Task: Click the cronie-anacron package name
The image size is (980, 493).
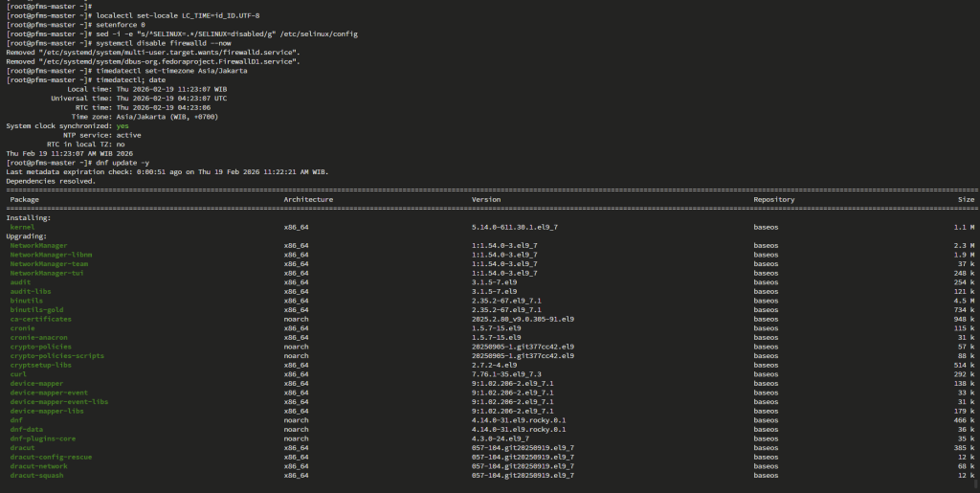Action: (38, 337)
